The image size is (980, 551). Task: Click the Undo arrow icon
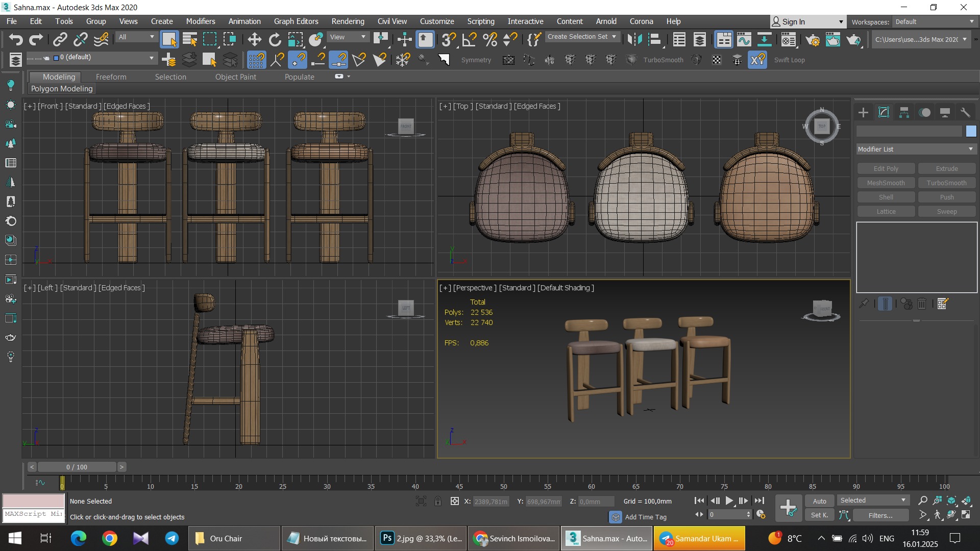pyautogui.click(x=15, y=39)
